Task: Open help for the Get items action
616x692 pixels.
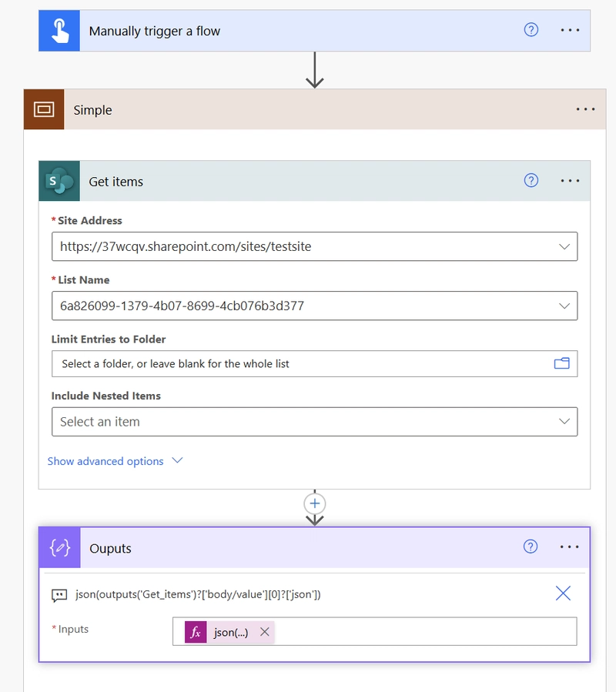Action: coord(531,180)
